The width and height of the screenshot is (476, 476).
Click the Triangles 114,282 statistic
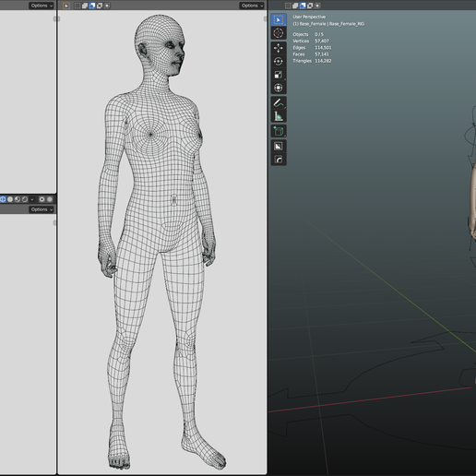(x=312, y=61)
